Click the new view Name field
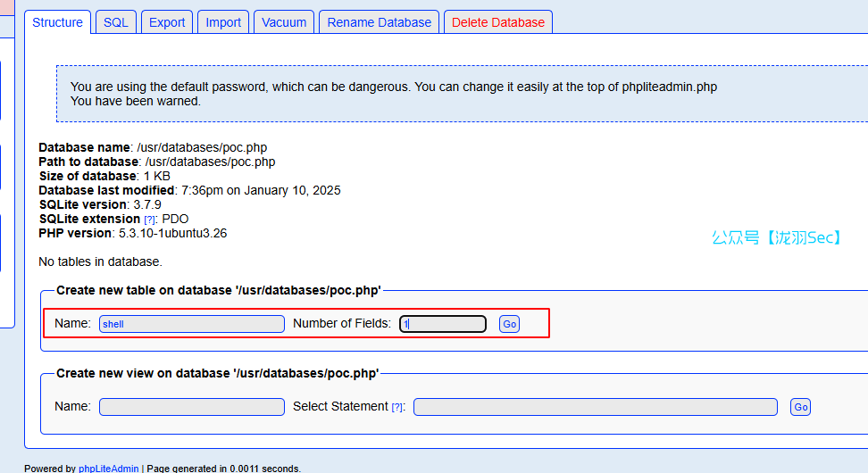The height and width of the screenshot is (473, 868). [x=191, y=407]
